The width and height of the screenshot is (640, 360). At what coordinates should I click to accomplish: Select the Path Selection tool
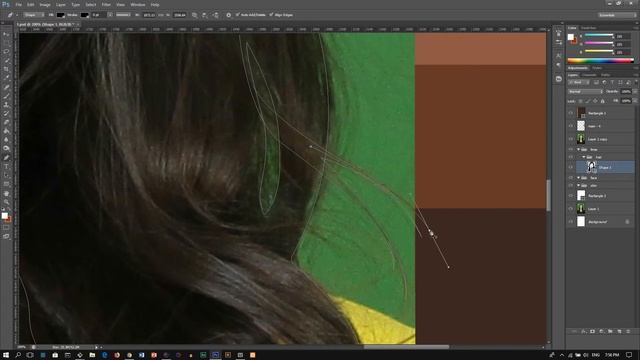6,175
